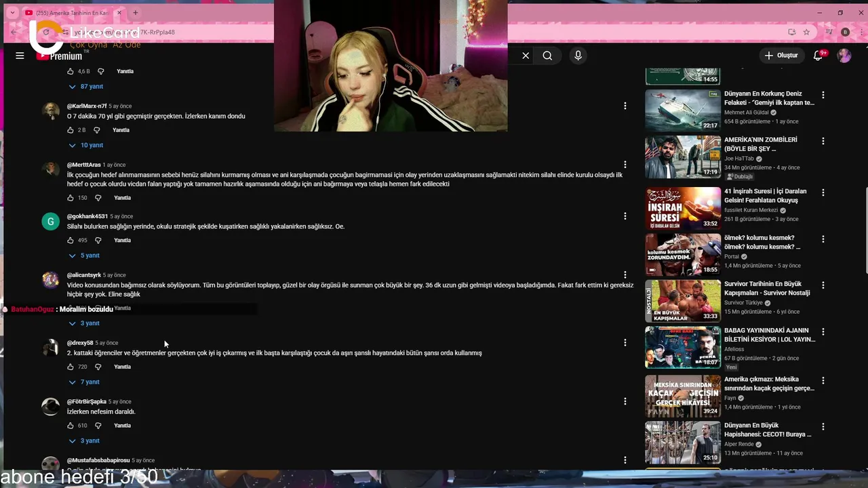
Task: Like the @FötrBirŞapka comment
Action: click(x=71, y=426)
